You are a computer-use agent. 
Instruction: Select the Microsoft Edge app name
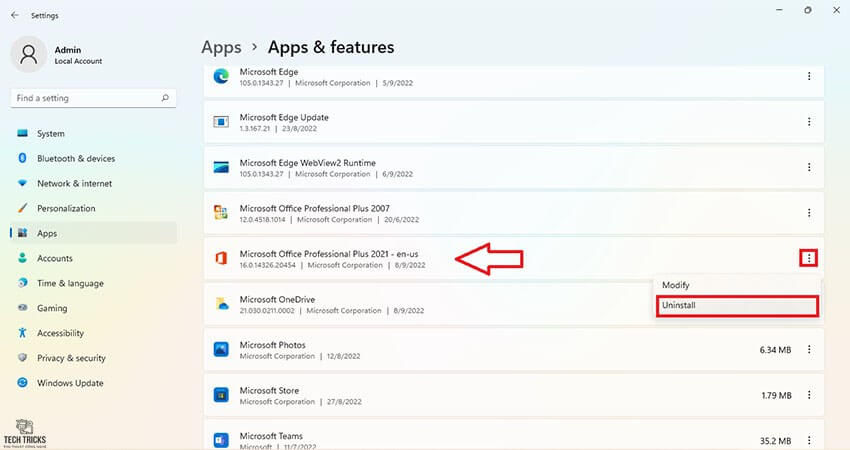click(269, 72)
